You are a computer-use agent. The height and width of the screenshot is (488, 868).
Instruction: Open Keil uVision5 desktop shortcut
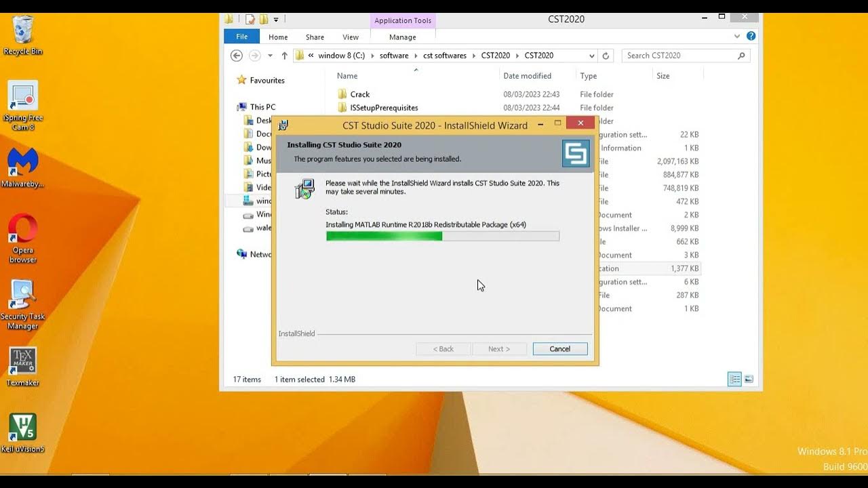(22, 433)
